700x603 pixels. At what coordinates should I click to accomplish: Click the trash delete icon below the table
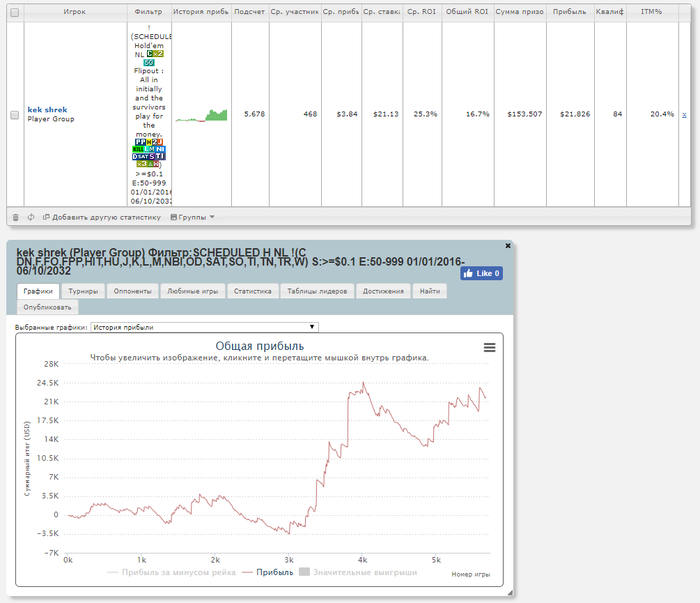point(16,217)
